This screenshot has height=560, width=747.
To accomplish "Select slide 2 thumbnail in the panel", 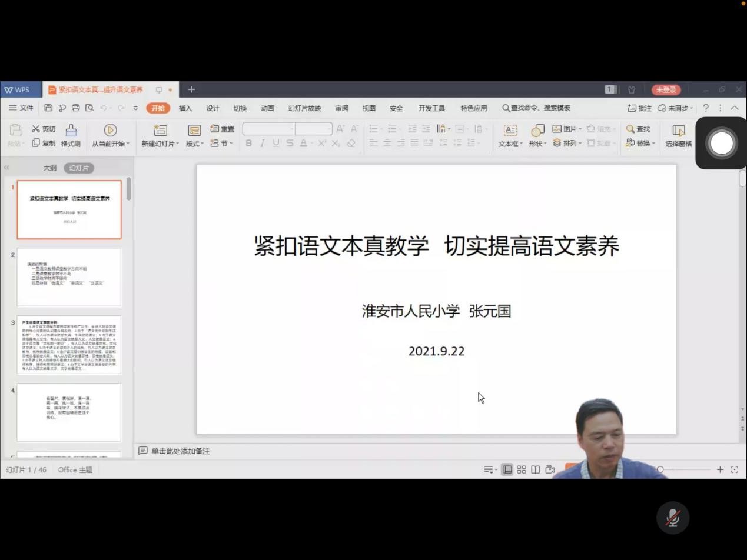I will tap(69, 277).
